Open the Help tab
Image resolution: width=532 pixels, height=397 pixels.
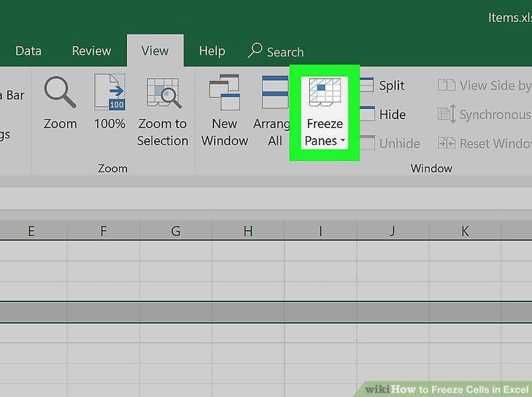(212, 51)
